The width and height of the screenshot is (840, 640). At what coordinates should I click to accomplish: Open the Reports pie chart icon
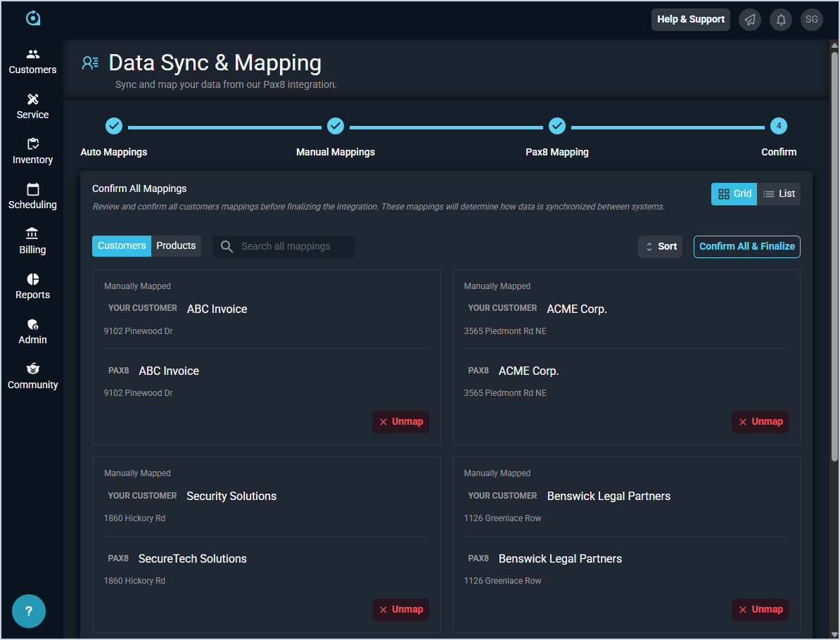click(32, 280)
